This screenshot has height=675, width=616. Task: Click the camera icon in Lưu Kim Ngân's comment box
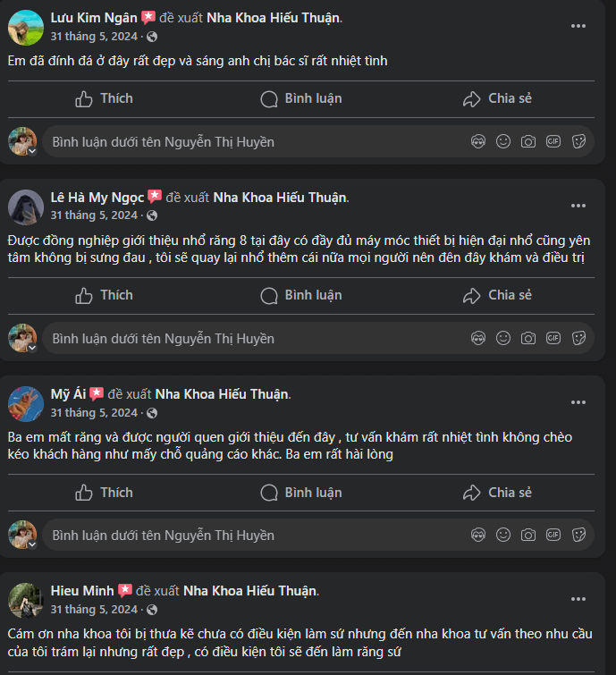tap(528, 141)
